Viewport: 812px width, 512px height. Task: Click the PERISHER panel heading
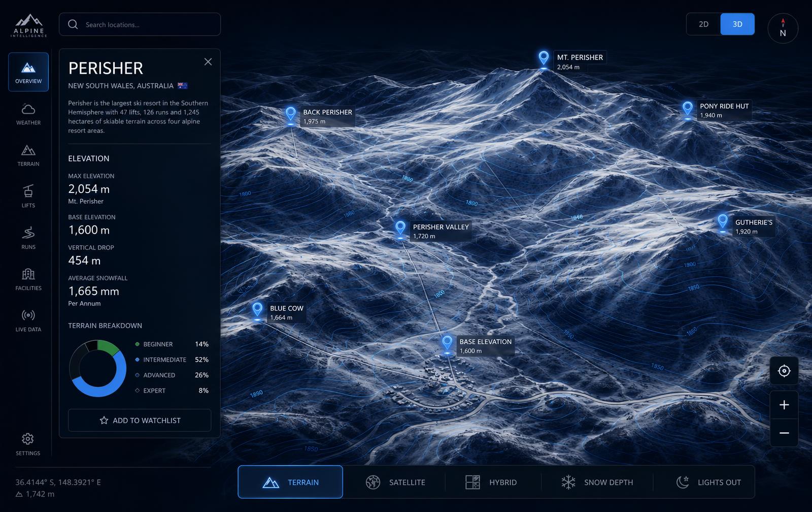point(106,68)
